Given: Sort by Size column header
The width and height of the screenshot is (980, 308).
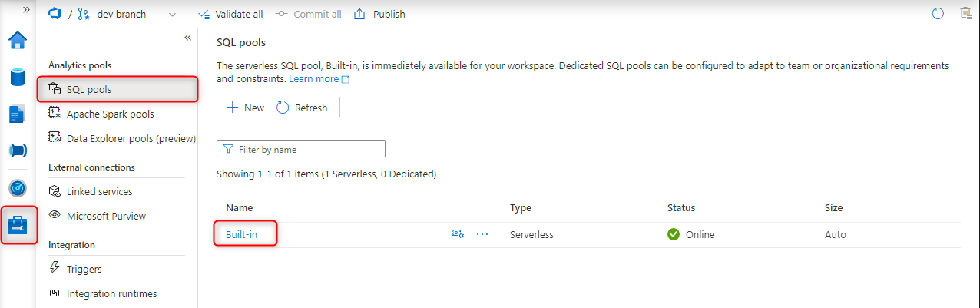Looking at the screenshot, I should (x=833, y=208).
